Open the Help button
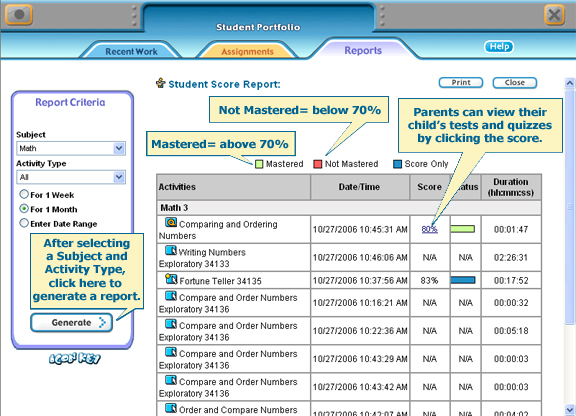 point(499,47)
